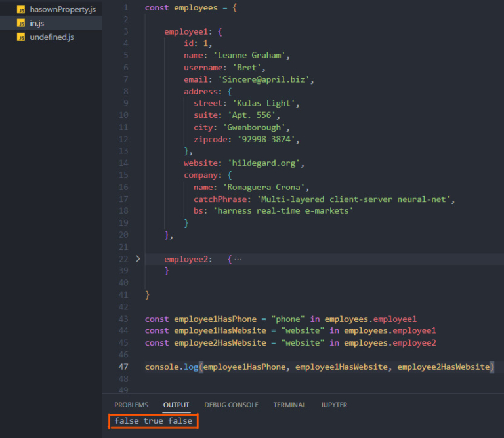Screen dimensions: 504x438
Task: Click the JS icon beside undefined.js
Action: click(x=21, y=37)
